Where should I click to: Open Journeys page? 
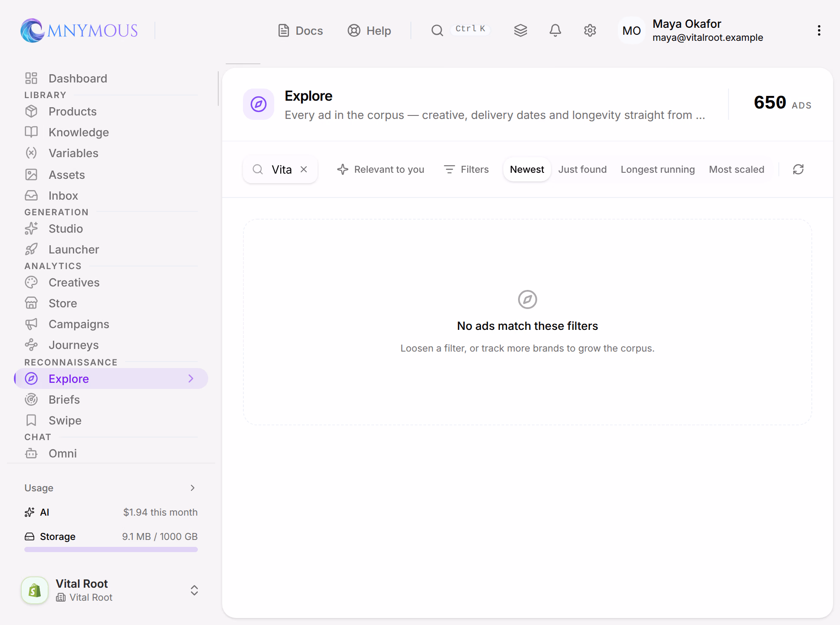point(111,345)
